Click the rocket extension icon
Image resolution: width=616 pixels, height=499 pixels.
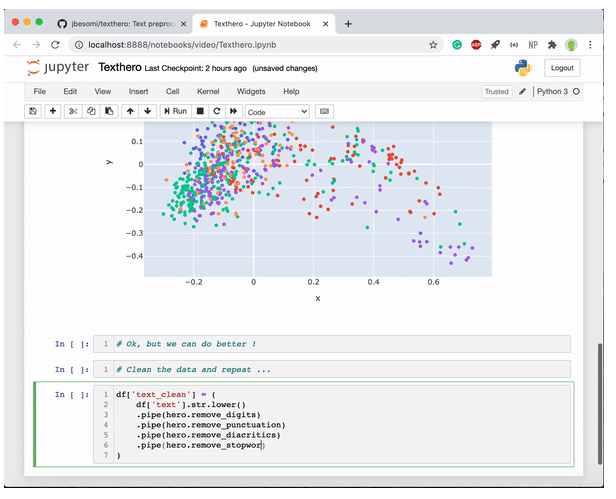pyautogui.click(x=495, y=45)
